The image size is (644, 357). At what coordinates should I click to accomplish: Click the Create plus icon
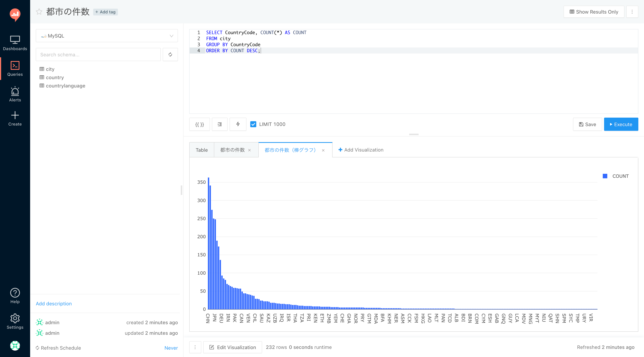pos(15,115)
